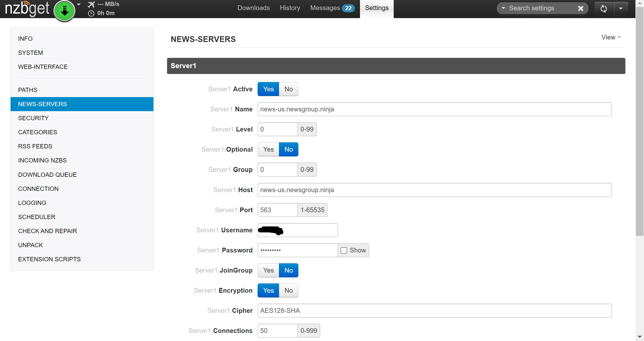Open search settings options arrow
This screenshot has height=341, width=644.
tap(503, 8)
